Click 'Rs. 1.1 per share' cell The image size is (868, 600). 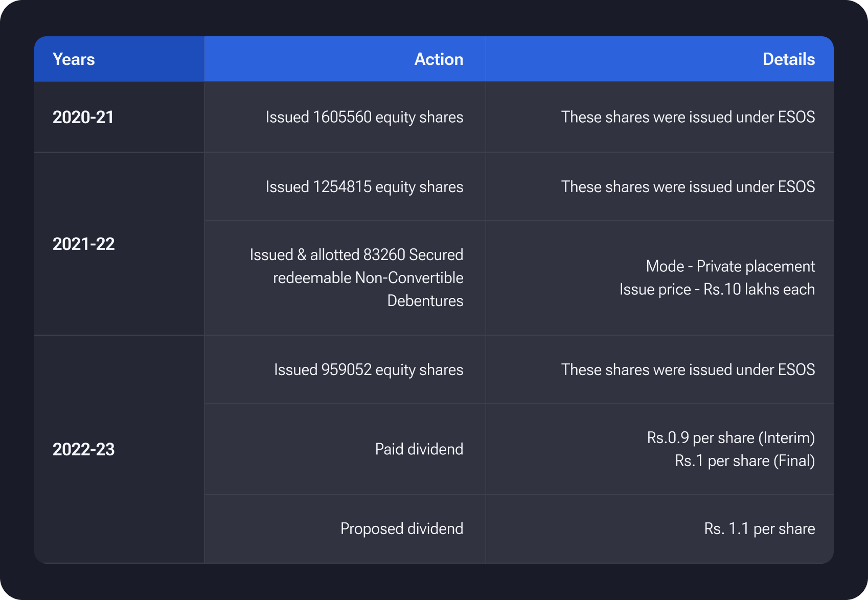click(759, 528)
